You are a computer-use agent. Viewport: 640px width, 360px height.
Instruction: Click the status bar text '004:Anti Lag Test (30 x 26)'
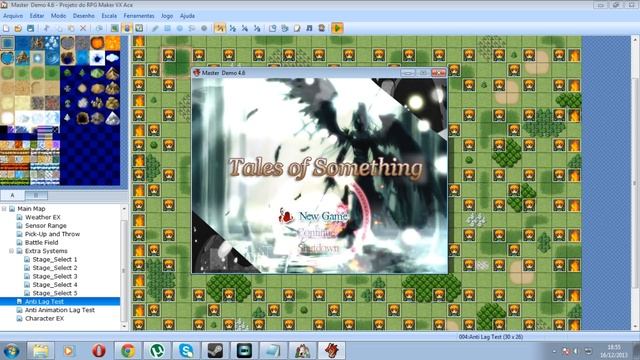pyautogui.click(x=491, y=337)
